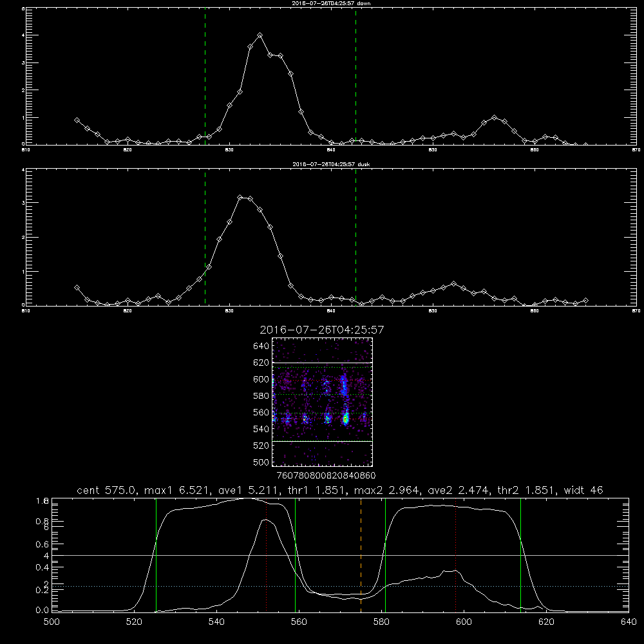This screenshot has width=644, height=644.
Task: Click '540' on the bottom plot x-axis
Action: pyautogui.click(x=216, y=622)
